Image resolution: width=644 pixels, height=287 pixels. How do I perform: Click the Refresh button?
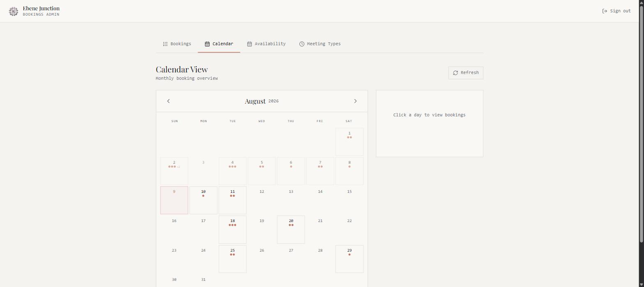[x=466, y=73]
